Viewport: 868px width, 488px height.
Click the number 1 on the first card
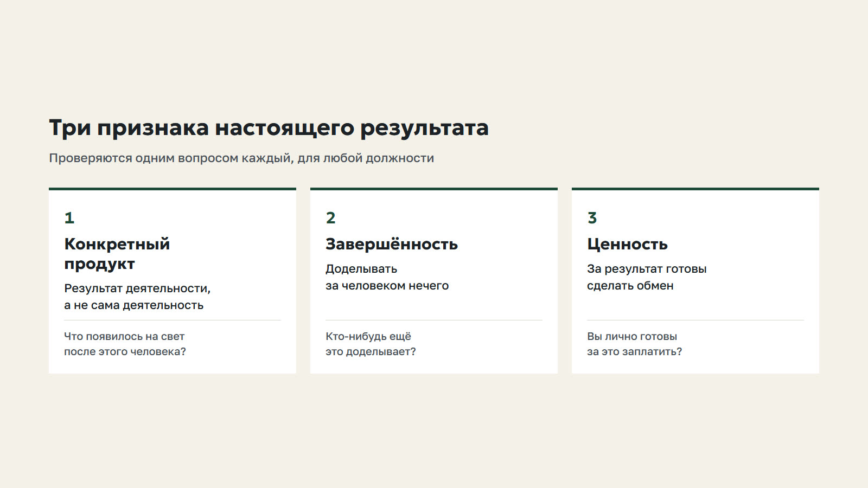pos(69,218)
